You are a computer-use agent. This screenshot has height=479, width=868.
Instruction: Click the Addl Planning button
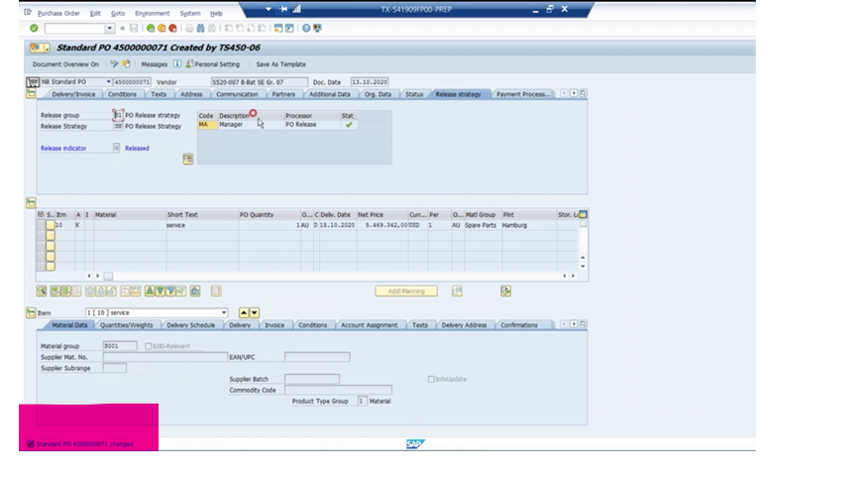click(x=406, y=292)
